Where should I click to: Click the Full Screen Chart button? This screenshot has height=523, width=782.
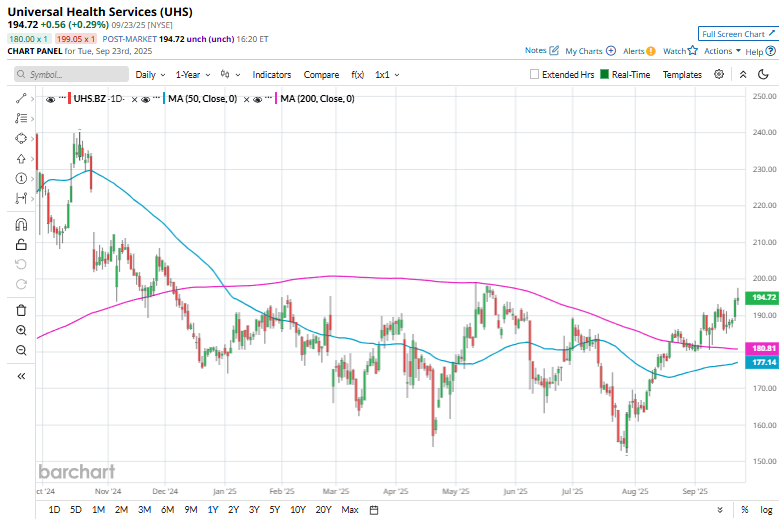click(738, 34)
